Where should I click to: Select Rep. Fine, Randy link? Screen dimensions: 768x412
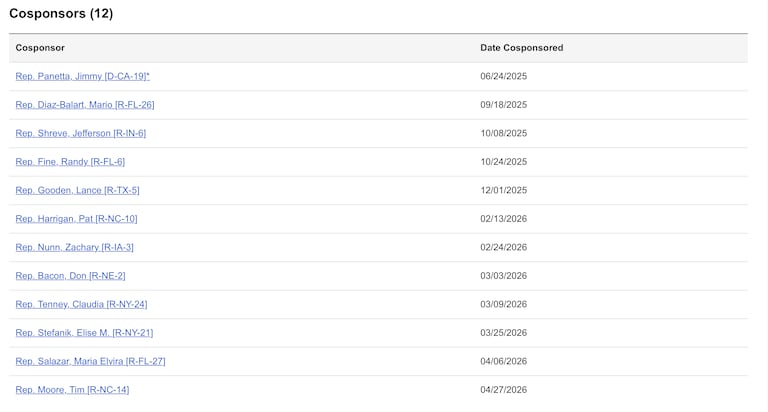tap(70, 162)
